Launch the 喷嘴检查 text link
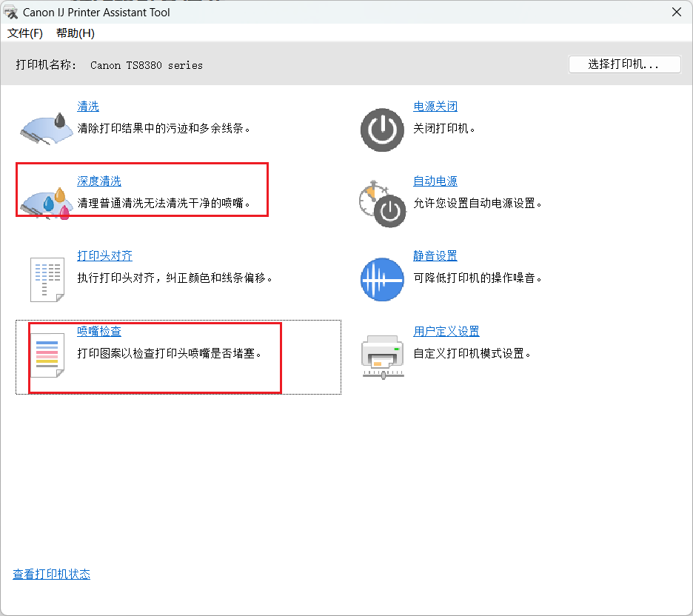 [99, 332]
